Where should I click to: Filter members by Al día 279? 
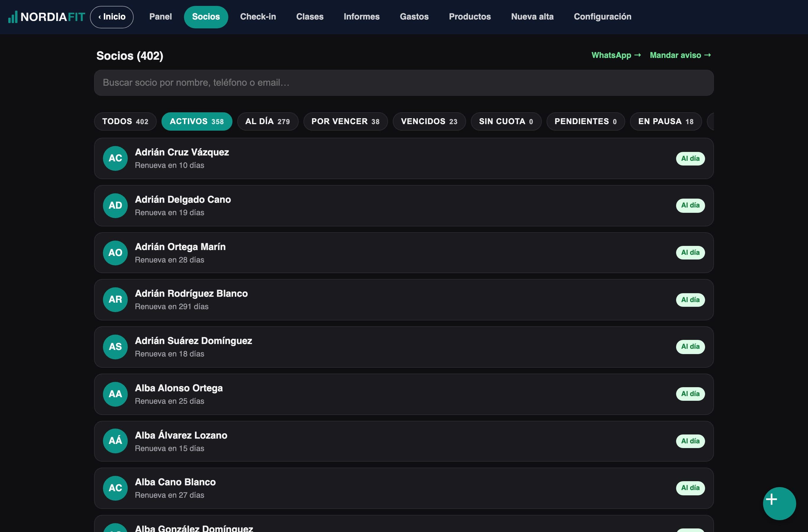[x=268, y=121]
